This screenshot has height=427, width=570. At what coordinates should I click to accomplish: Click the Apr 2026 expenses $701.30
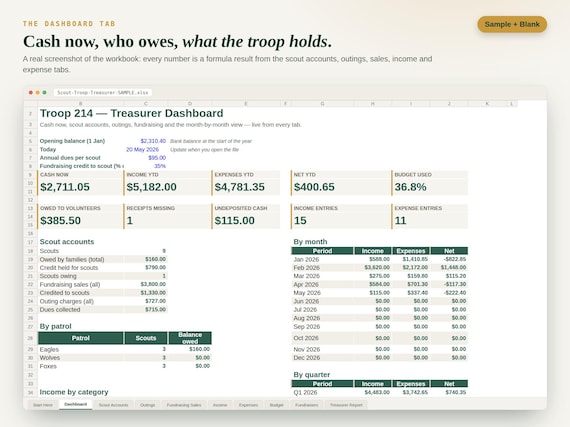click(x=417, y=284)
